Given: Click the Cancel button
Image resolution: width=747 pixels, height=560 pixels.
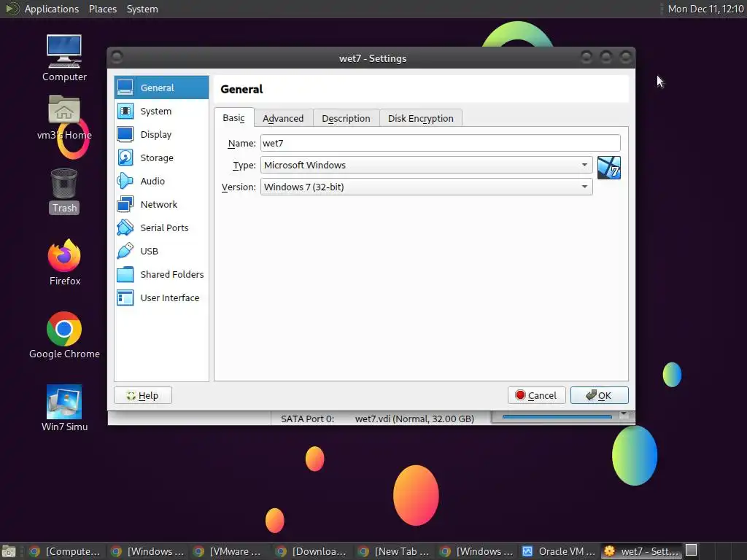Looking at the screenshot, I should coord(536,395).
